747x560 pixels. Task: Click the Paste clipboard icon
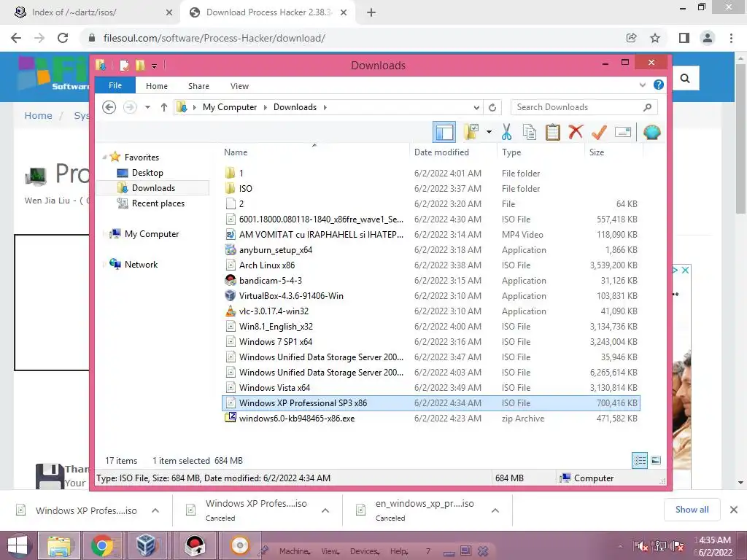point(553,132)
